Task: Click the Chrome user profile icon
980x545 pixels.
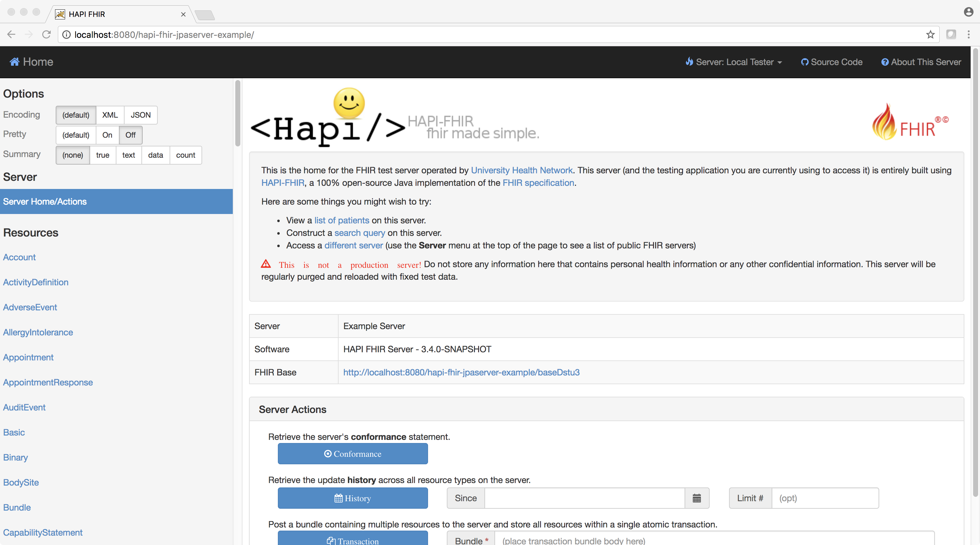Action: tap(968, 12)
